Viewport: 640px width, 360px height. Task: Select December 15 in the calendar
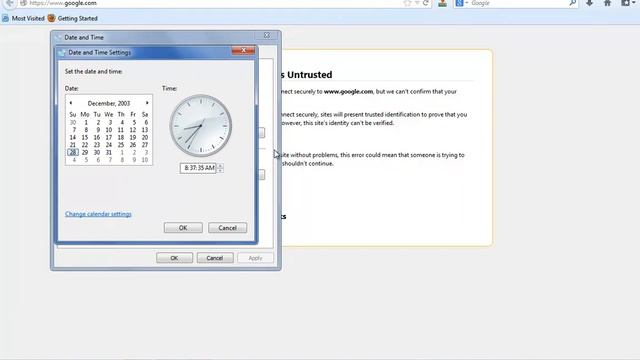pyautogui.click(x=85, y=138)
